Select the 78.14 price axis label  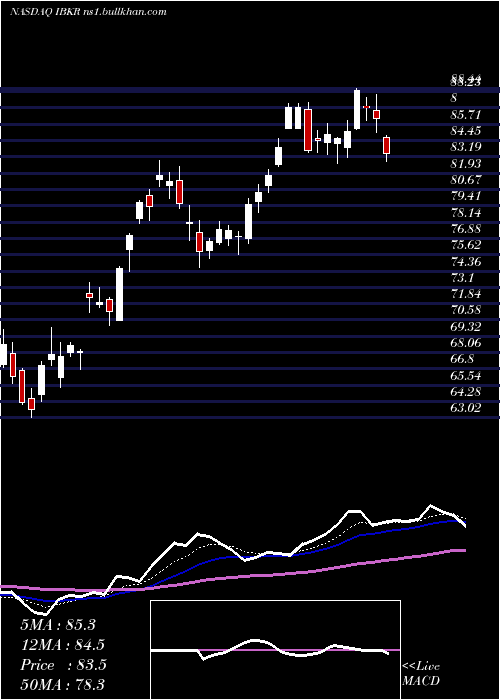(466, 212)
